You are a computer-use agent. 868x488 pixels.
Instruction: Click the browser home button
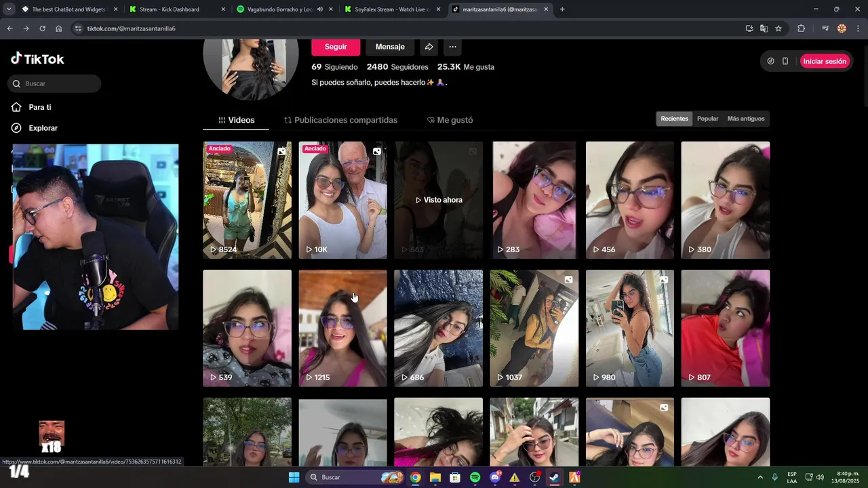pos(58,28)
